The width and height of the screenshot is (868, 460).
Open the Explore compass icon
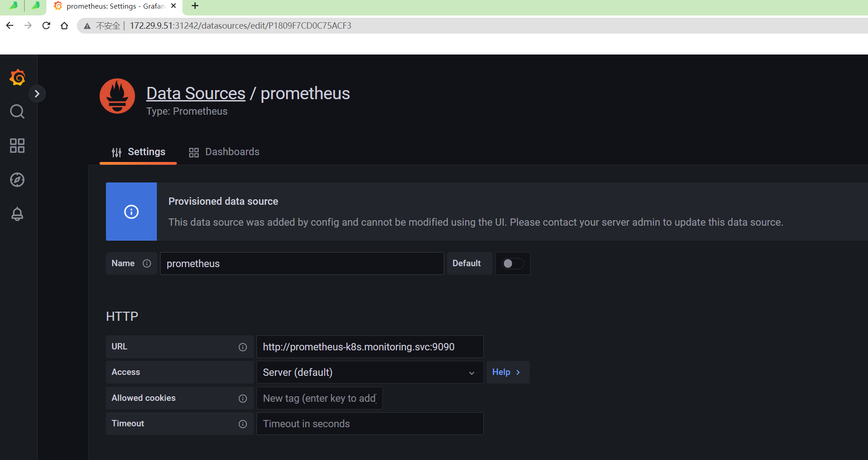[x=17, y=180]
